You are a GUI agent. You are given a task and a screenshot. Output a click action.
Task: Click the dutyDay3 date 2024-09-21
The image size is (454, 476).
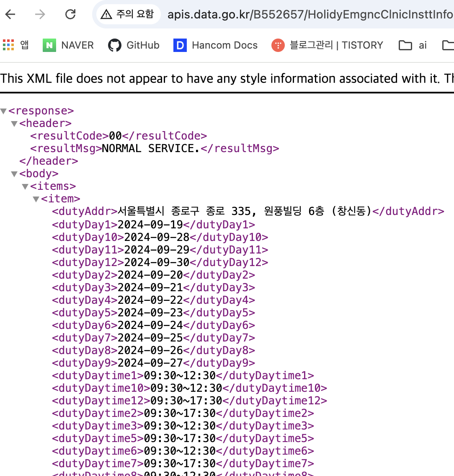click(x=150, y=287)
